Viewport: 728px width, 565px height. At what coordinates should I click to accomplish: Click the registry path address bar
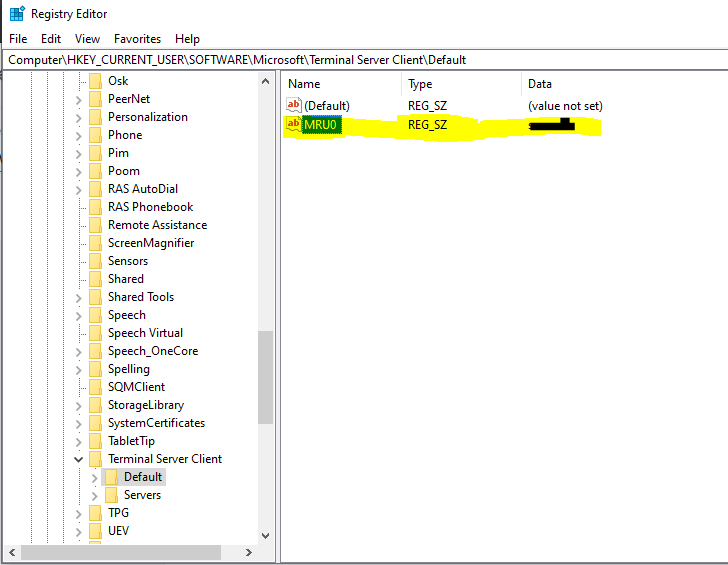367,60
